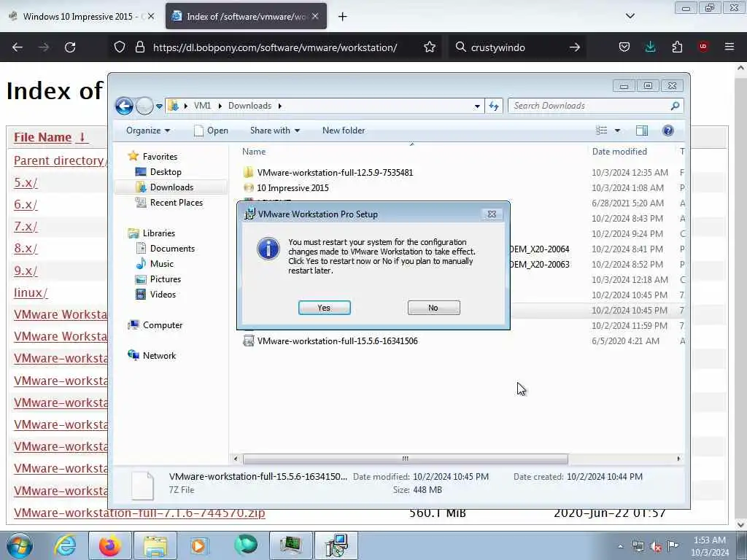Create a New folder

344,131
